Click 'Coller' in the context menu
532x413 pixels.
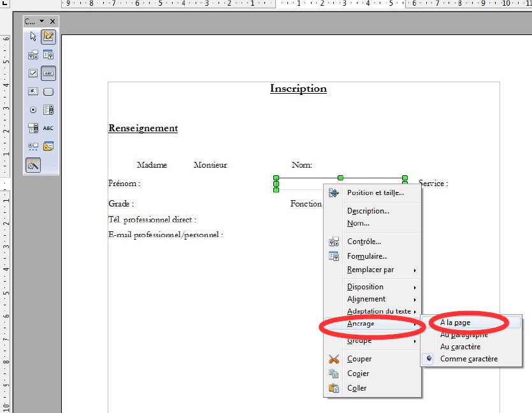tap(357, 388)
